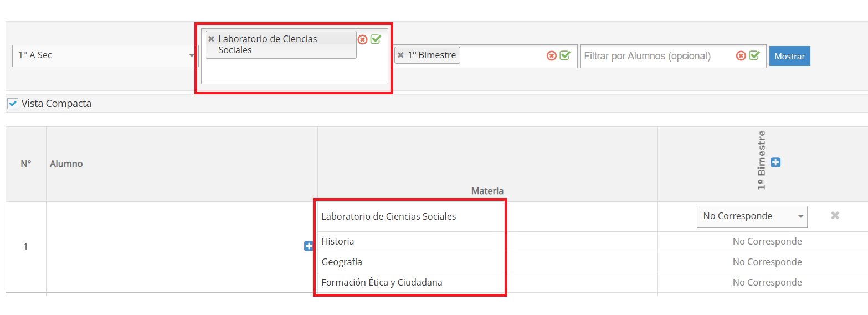The width and height of the screenshot is (868, 315).
Task: Clear the bimestre filter with red icon
Action: (x=551, y=55)
